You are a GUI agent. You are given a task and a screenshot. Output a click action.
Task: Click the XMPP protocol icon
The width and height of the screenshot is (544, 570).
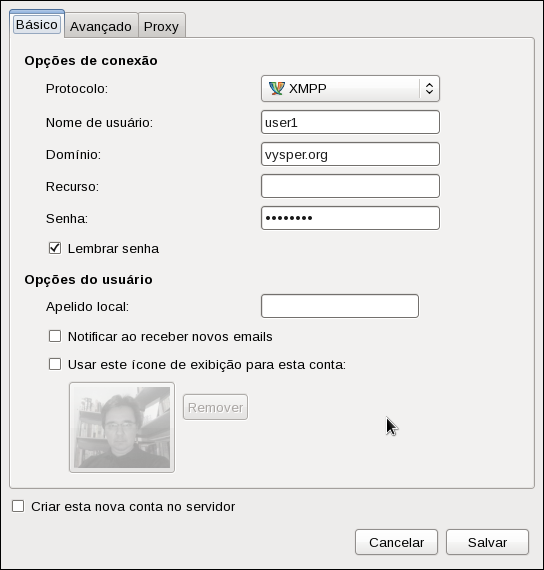[x=276, y=88]
